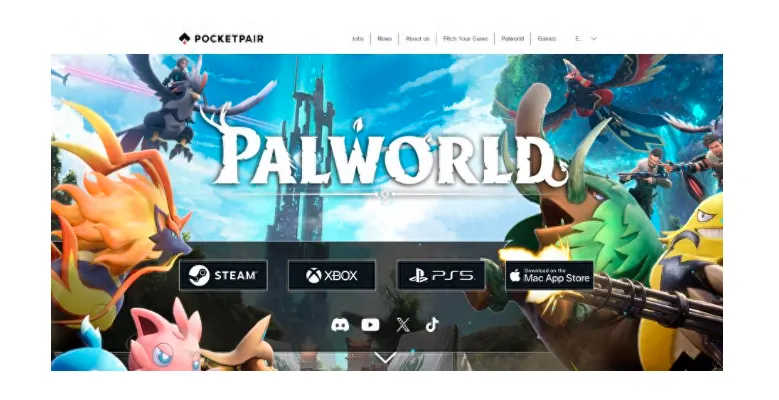
Task: Open the Jobs menu item
Action: click(x=358, y=38)
